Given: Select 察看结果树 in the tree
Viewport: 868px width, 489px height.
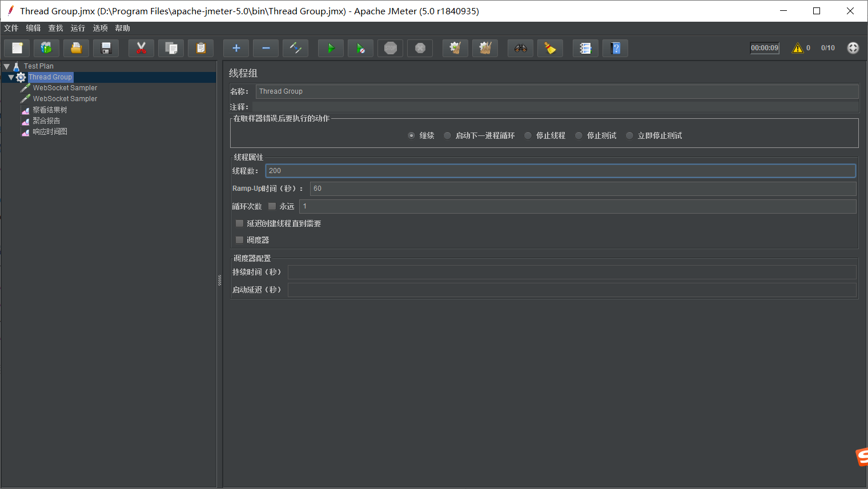Looking at the screenshot, I should click(x=50, y=110).
